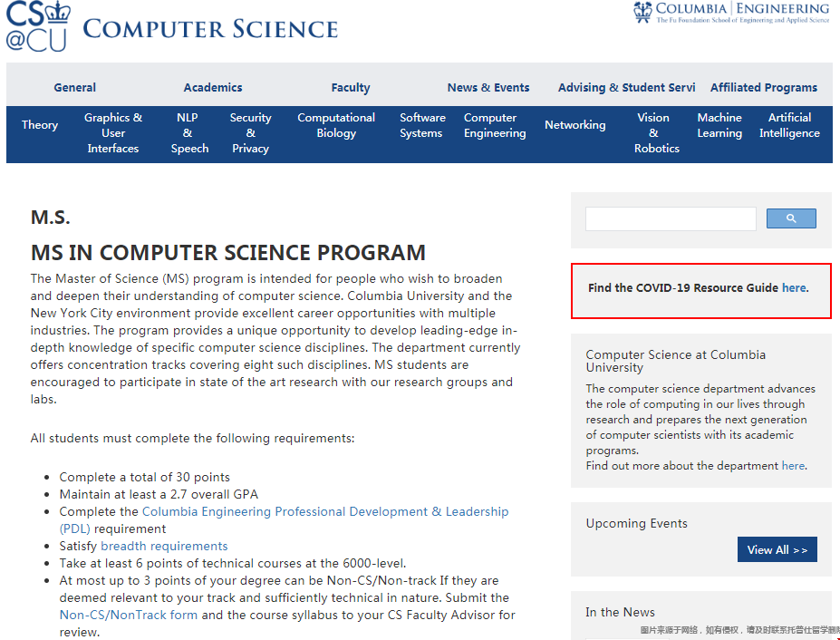This screenshot has height=640, width=840.
Task: Open the General menu
Action: pos(75,88)
